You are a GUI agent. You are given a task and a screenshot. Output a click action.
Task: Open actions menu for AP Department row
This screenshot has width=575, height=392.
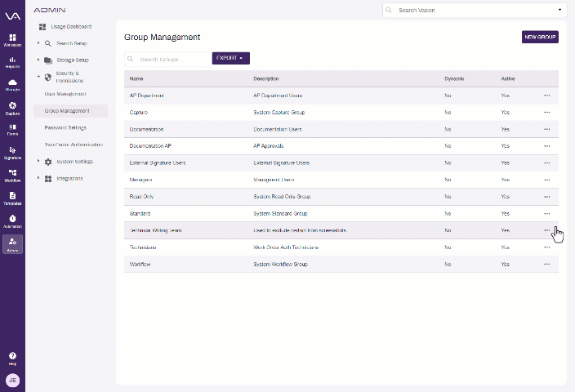tap(546, 96)
